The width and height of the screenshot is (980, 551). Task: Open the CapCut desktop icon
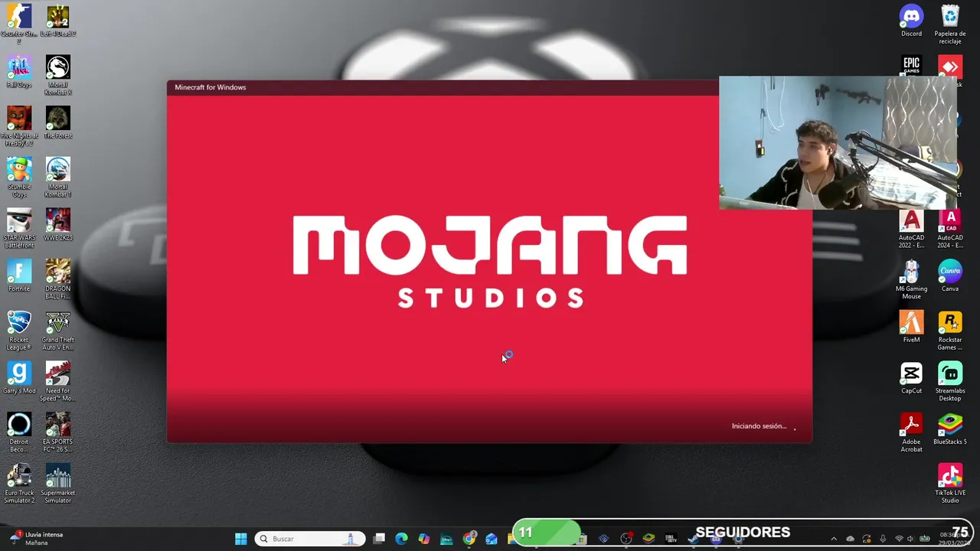click(x=911, y=377)
